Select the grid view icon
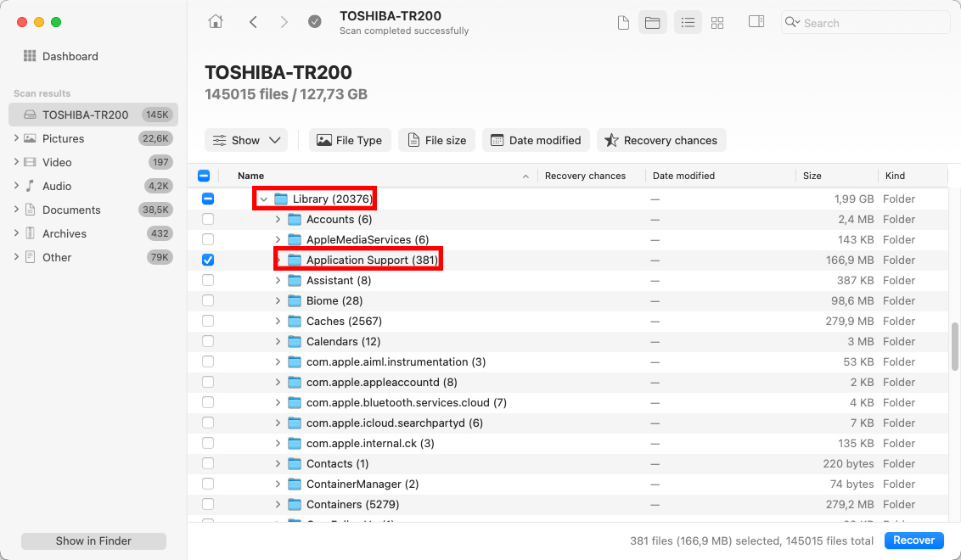 717,23
